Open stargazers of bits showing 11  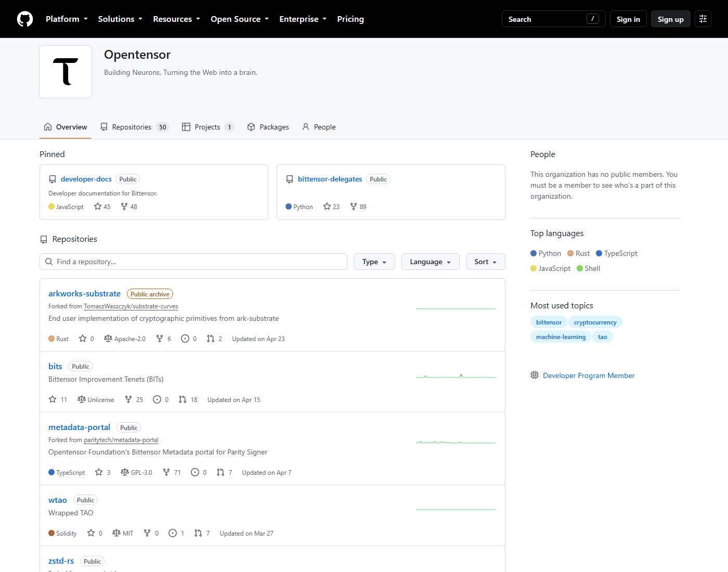pos(58,399)
